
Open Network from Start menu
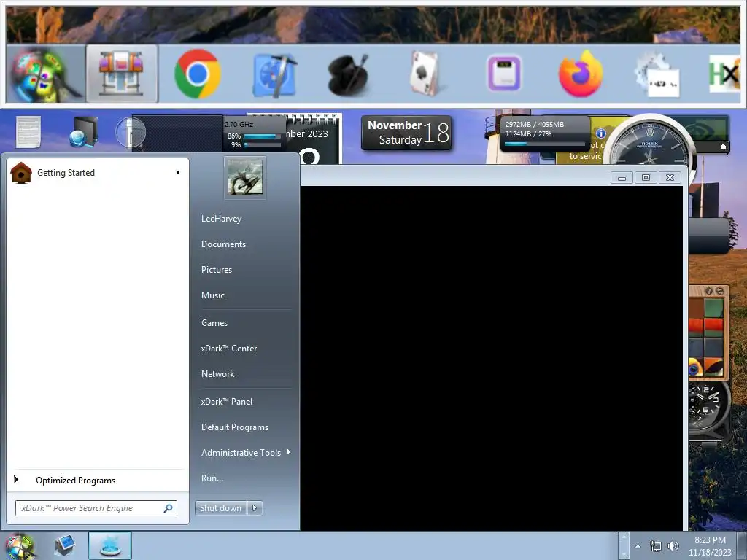coord(217,374)
